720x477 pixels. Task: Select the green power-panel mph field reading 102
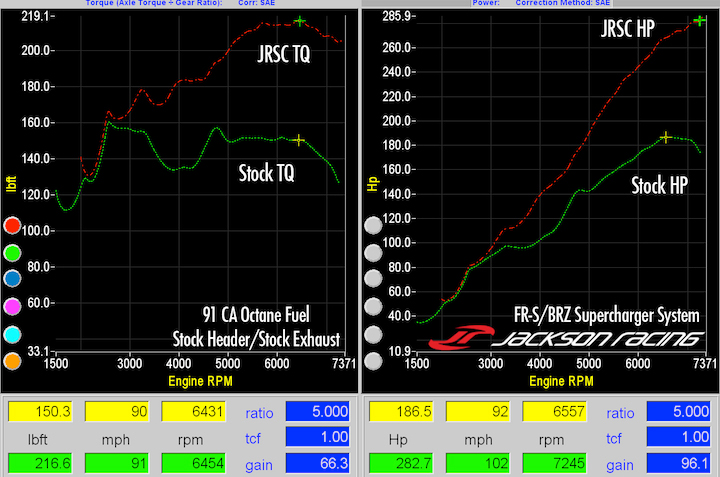coord(478,463)
